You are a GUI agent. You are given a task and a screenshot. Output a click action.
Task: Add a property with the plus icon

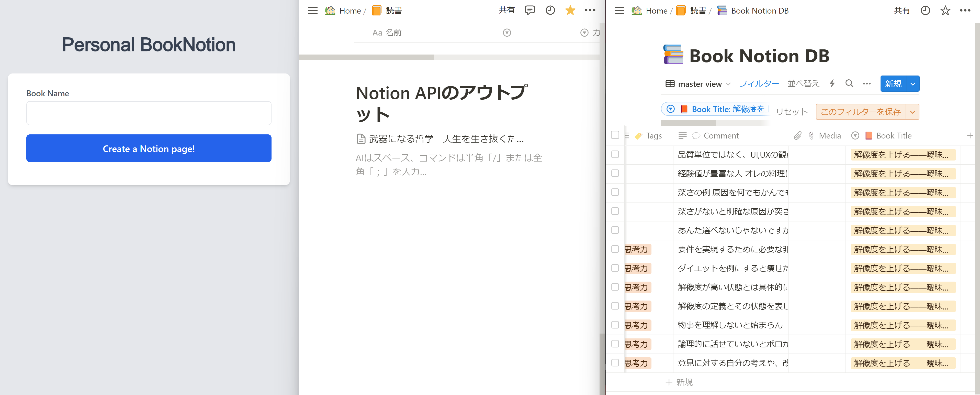point(970,136)
